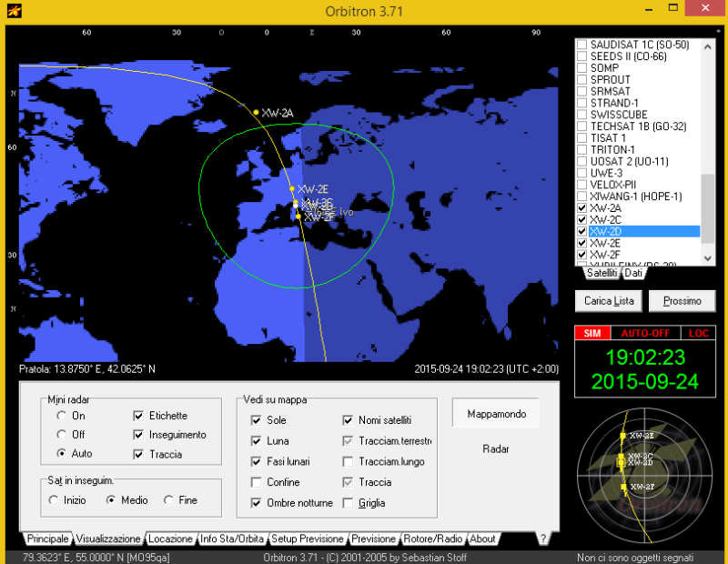Click the AUTO-OFF indicator
728x564 pixels.
(645, 333)
